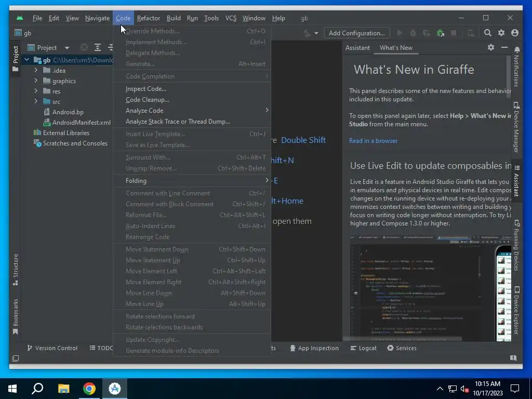
Task: Hide the Assistant panel with minus icon
Action: point(504,47)
